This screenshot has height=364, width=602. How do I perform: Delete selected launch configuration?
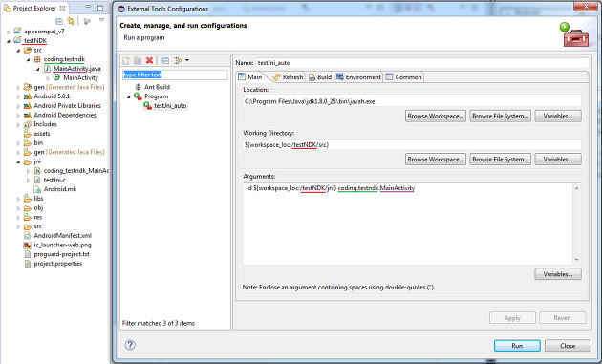[x=149, y=60]
